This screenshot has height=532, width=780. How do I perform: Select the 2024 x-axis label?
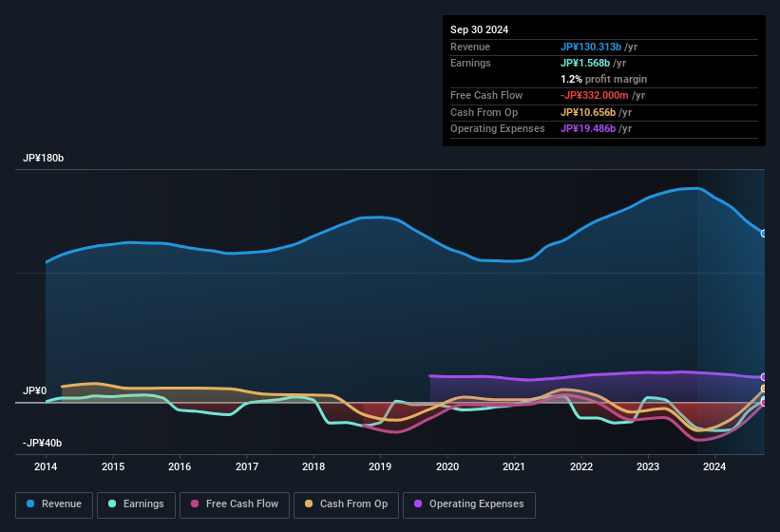point(714,466)
